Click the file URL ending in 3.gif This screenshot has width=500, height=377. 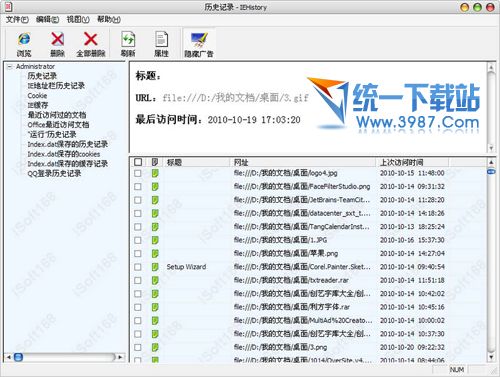[236, 98]
